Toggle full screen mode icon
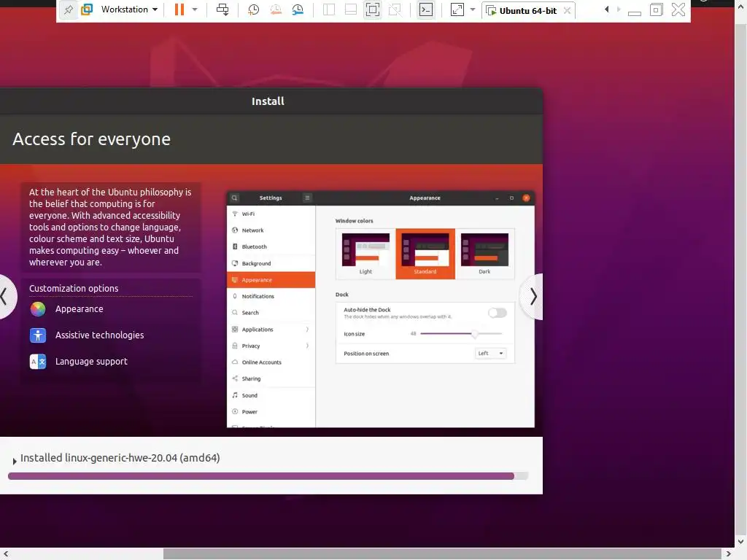Viewport: 747px width, 560px height. point(373,9)
